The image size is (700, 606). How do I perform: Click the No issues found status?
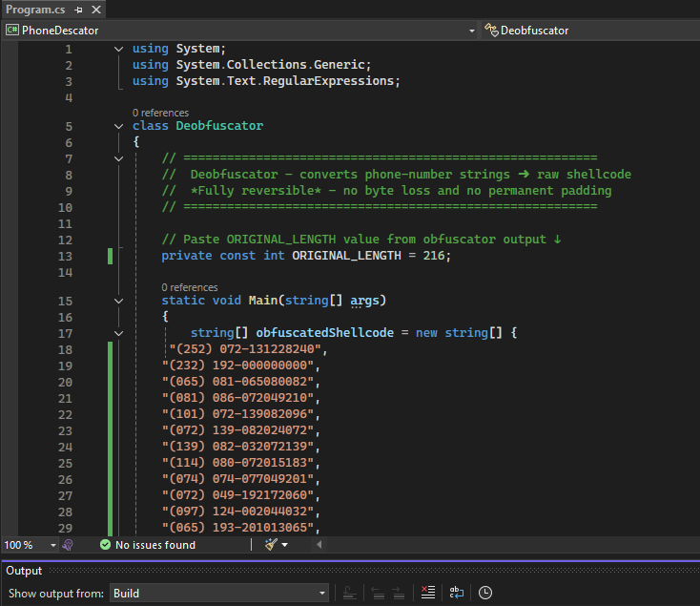(154, 545)
